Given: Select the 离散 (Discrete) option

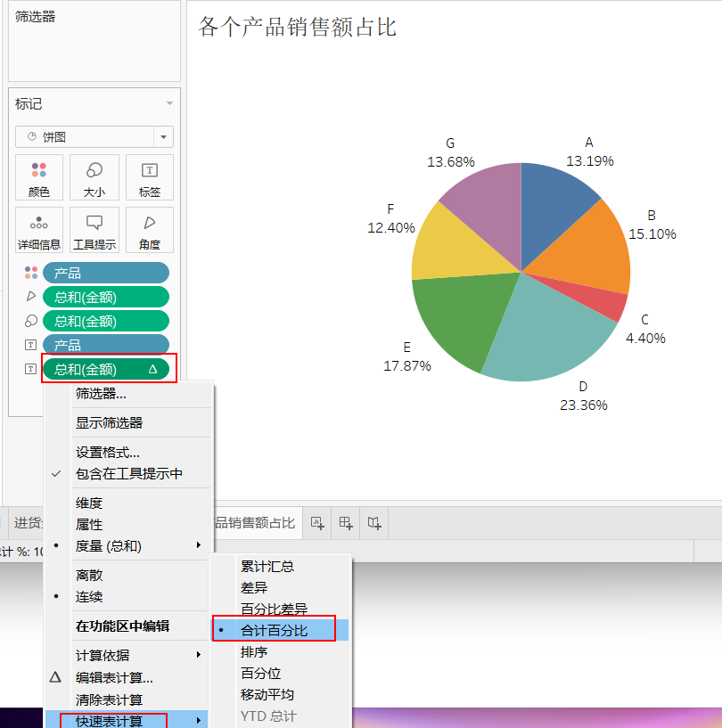Looking at the screenshot, I should [89, 576].
